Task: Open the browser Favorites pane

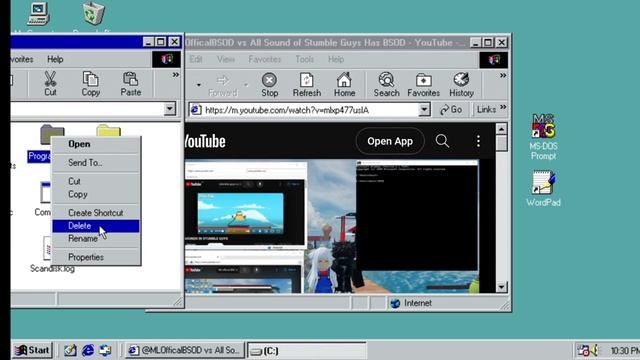Action: (423, 84)
